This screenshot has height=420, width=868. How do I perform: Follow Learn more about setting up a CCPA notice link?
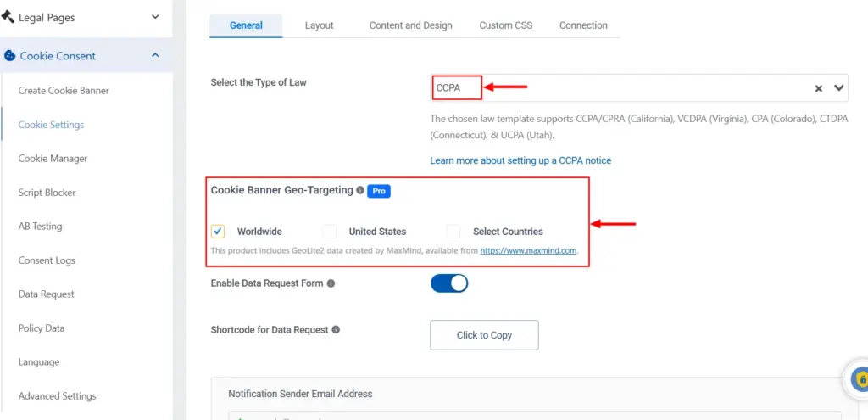pyautogui.click(x=521, y=160)
